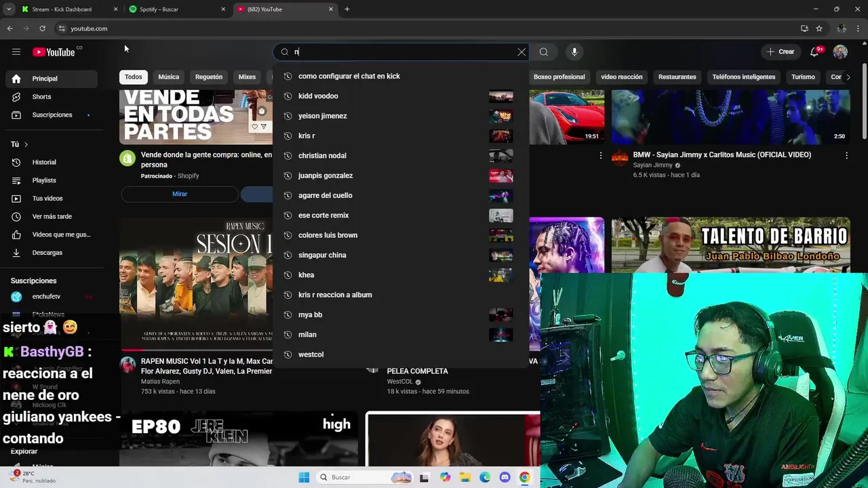Open a new browser tab

click(347, 9)
